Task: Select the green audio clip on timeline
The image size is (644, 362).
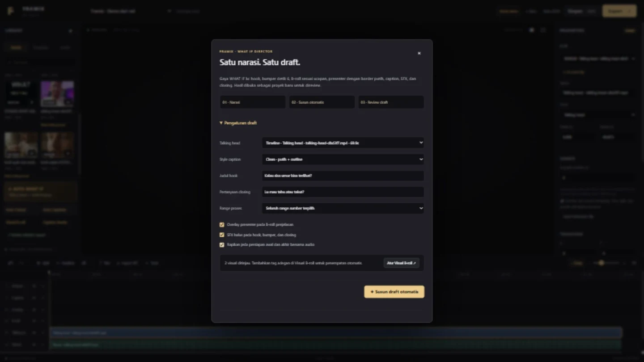Action: (335, 345)
